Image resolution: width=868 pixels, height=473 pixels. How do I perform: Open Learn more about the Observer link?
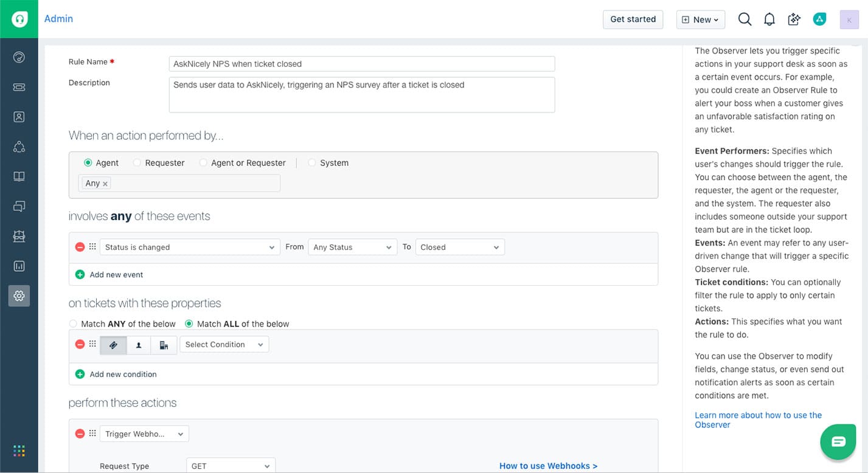(x=758, y=420)
